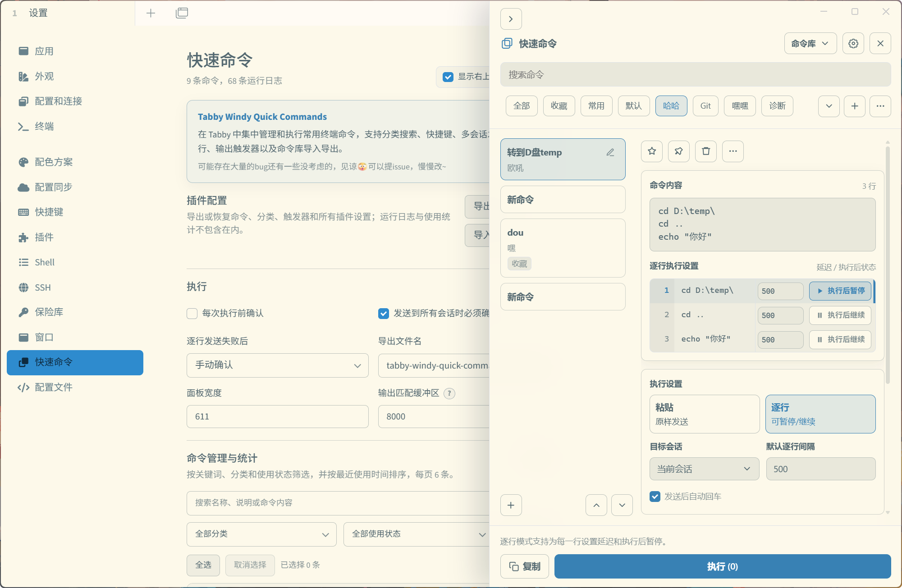Add a new command with bottom plus

click(511, 505)
